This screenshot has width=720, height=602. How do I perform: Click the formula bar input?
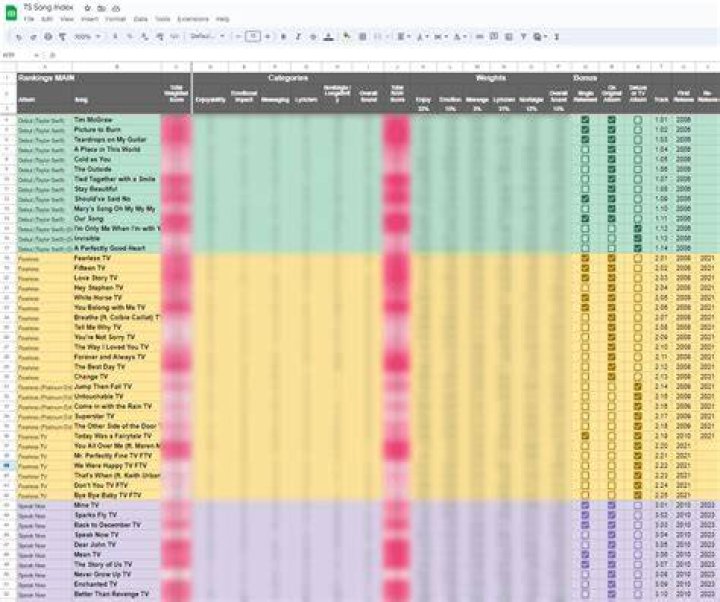pos(386,55)
